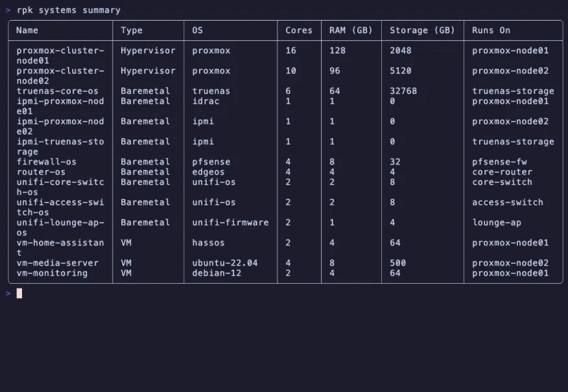The height and width of the screenshot is (392, 568).
Task: Select the 'vm-home-assistant' name cell
Action: pyautogui.click(x=60, y=248)
